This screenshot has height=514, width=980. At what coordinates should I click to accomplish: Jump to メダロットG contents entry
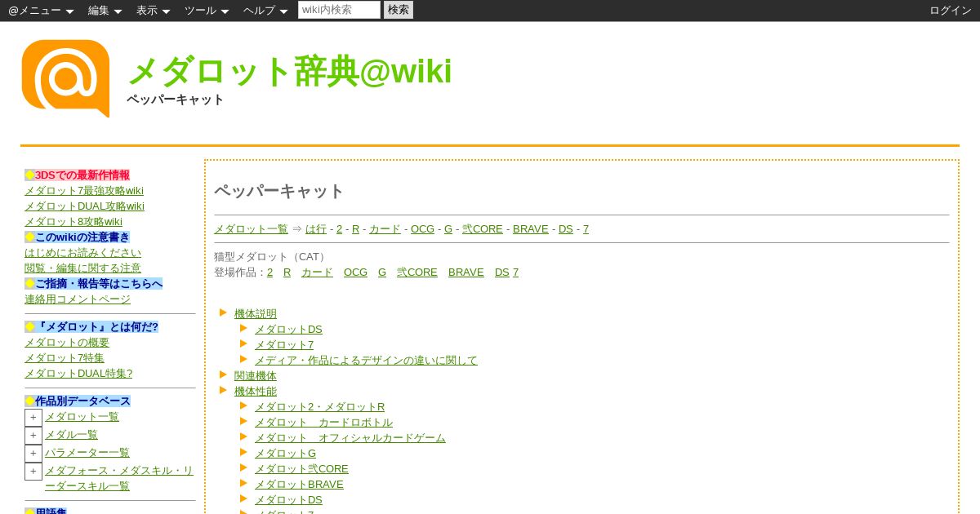[x=285, y=454]
